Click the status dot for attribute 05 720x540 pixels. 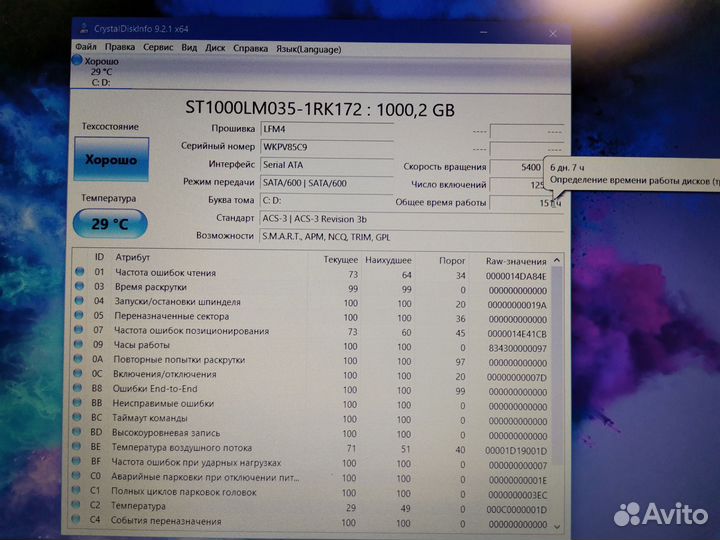[x=79, y=315]
